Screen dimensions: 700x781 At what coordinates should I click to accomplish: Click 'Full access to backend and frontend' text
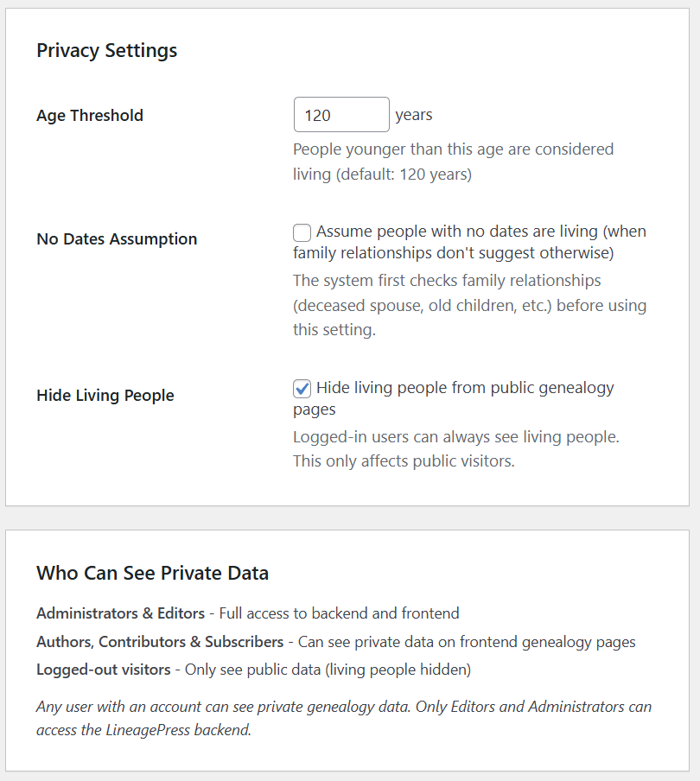[339, 613]
